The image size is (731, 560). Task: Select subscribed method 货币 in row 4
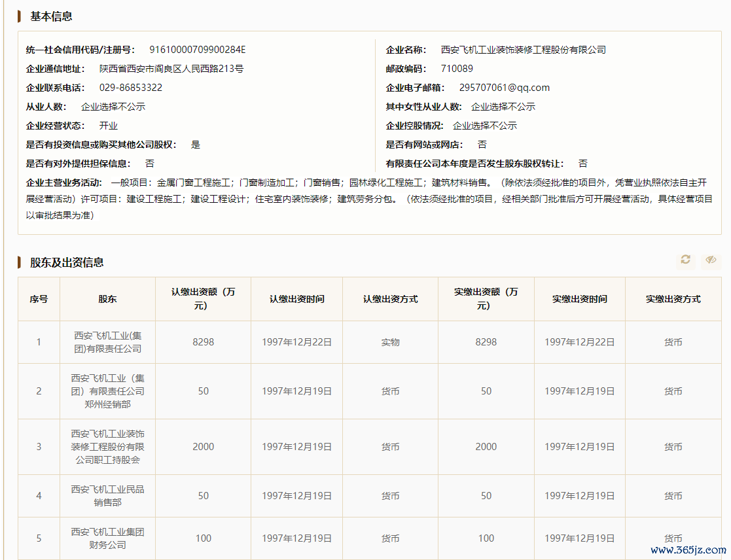click(390, 496)
